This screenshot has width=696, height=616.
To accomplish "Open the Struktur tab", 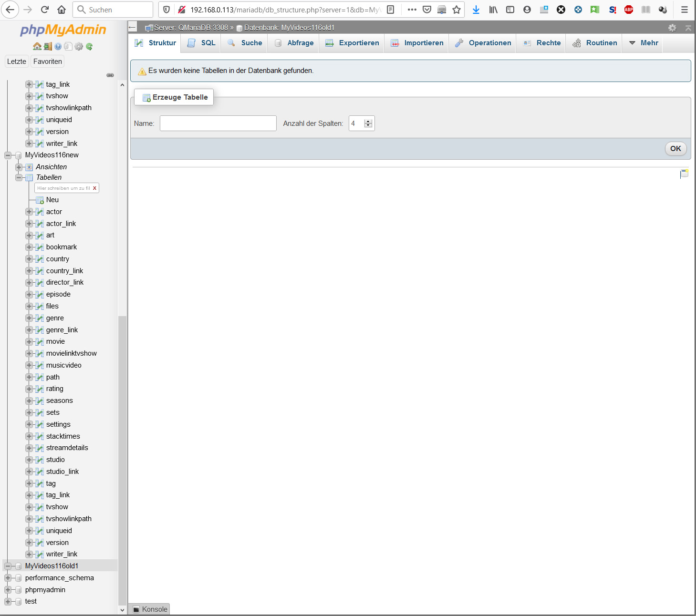I will tap(156, 43).
